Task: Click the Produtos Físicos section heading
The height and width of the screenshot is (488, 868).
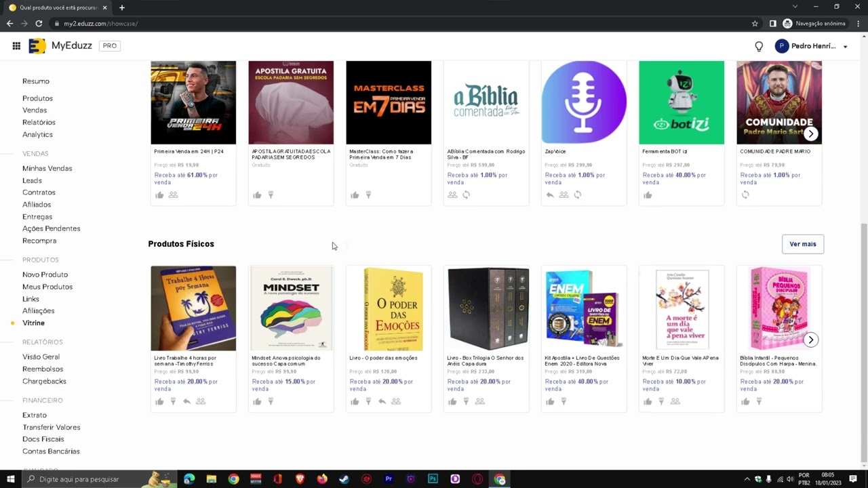Action: click(181, 244)
